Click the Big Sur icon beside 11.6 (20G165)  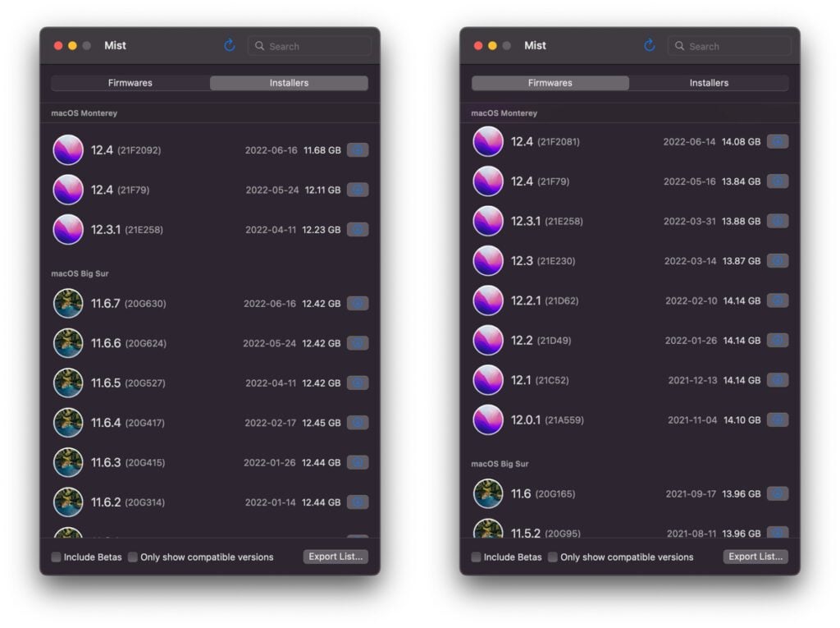(x=488, y=493)
